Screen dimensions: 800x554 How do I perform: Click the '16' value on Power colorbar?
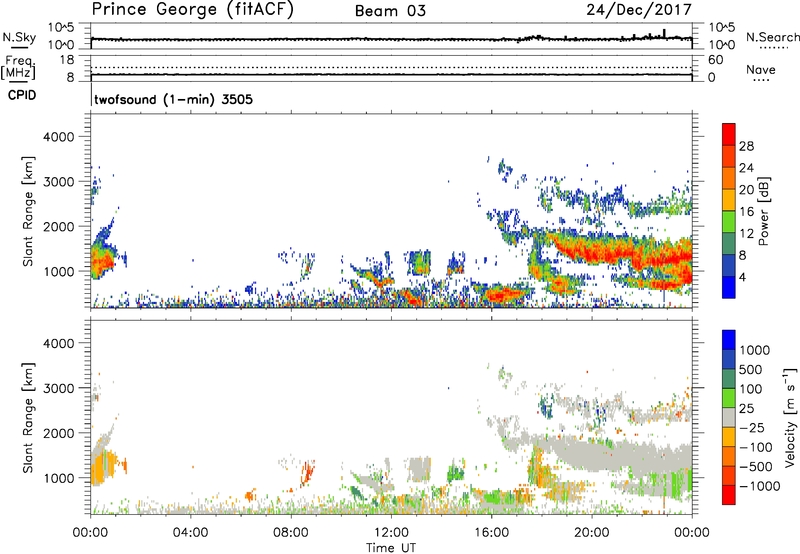point(746,212)
